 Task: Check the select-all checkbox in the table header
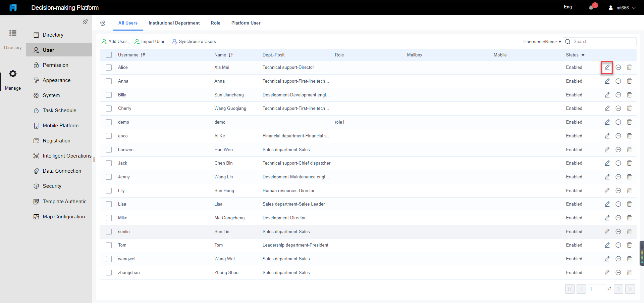(x=109, y=55)
